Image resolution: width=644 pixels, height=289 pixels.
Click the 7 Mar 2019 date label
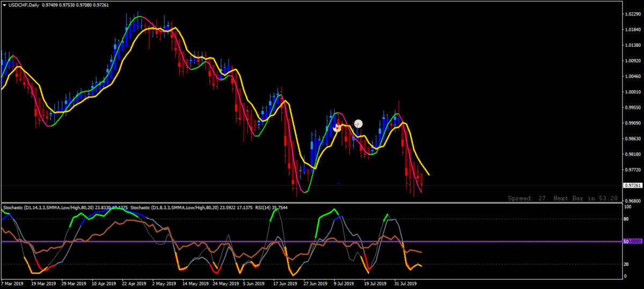12,283
